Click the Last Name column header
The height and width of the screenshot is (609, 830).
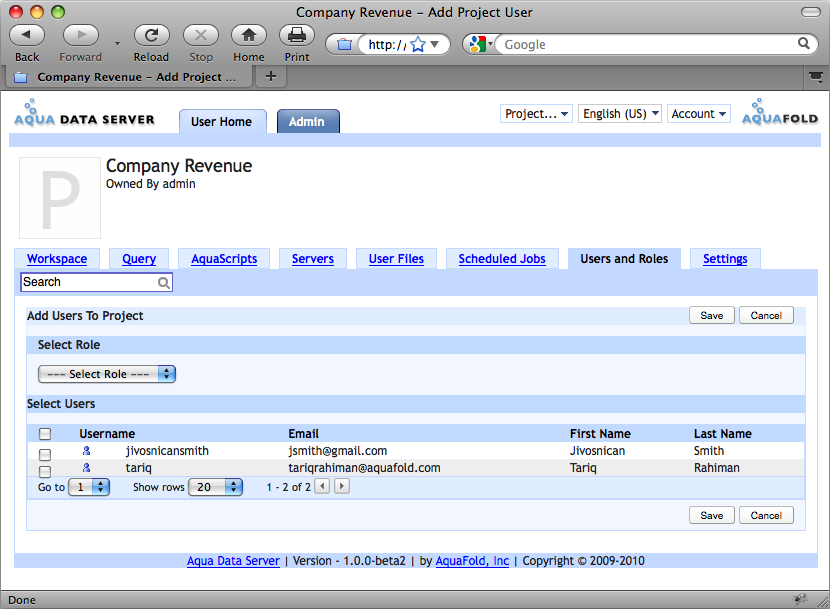click(x=723, y=434)
